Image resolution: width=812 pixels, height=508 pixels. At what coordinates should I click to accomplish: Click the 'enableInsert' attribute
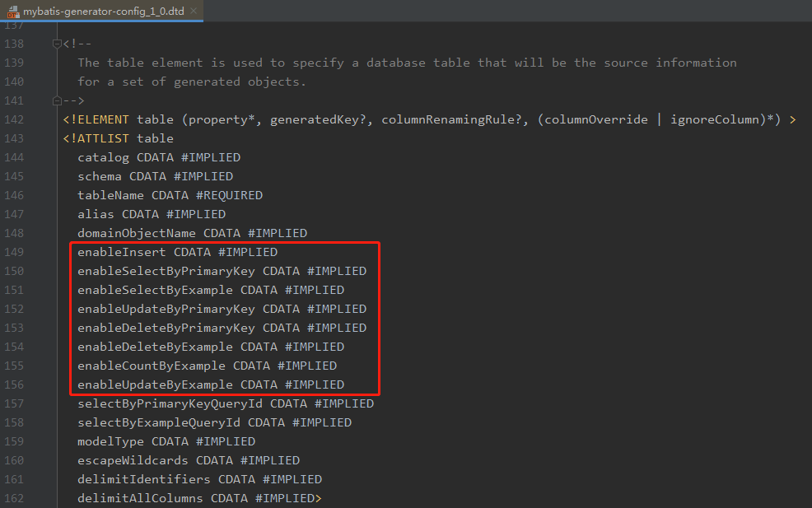(x=122, y=252)
